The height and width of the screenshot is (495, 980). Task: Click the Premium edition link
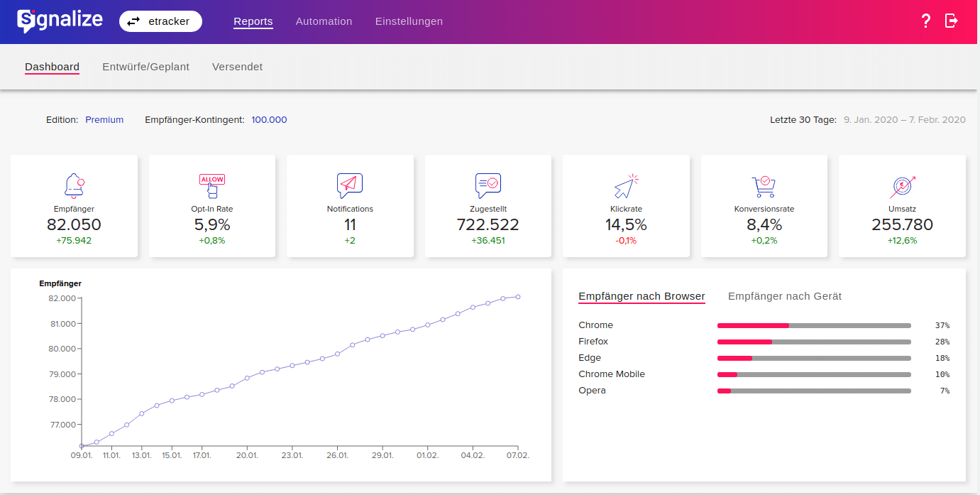click(104, 120)
